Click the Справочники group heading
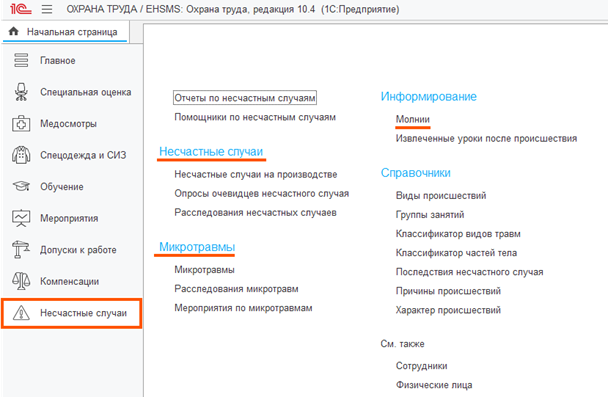Image resolution: width=608 pixels, height=397 pixels. click(x=416, y=173)
